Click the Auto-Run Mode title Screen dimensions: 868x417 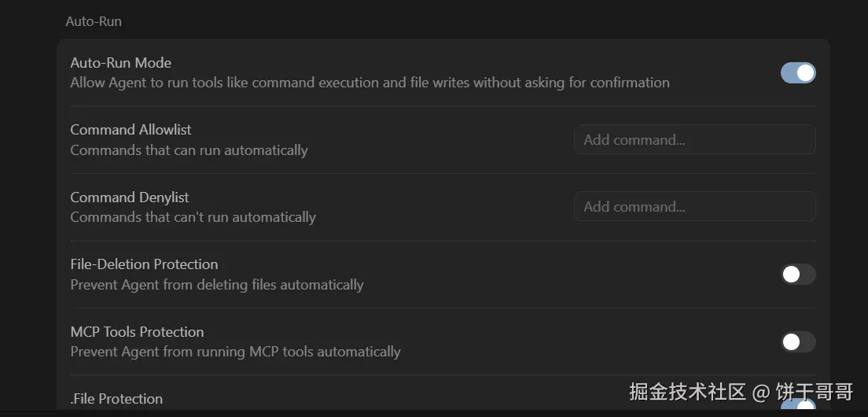click(121, 63)
